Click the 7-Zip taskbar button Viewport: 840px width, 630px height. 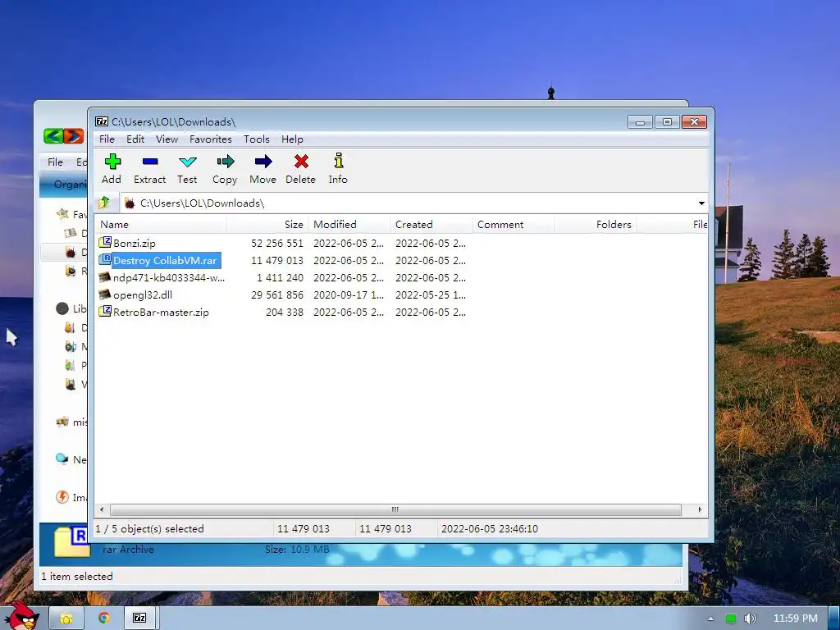pos(139,619)
